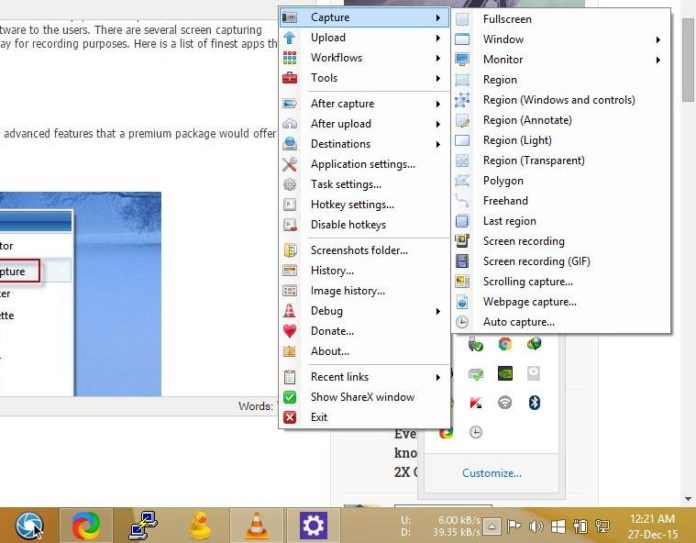The image size is (696, 543).
Task: Click the Screen recording (GIF) film icon
Action: tap(462, 261)
